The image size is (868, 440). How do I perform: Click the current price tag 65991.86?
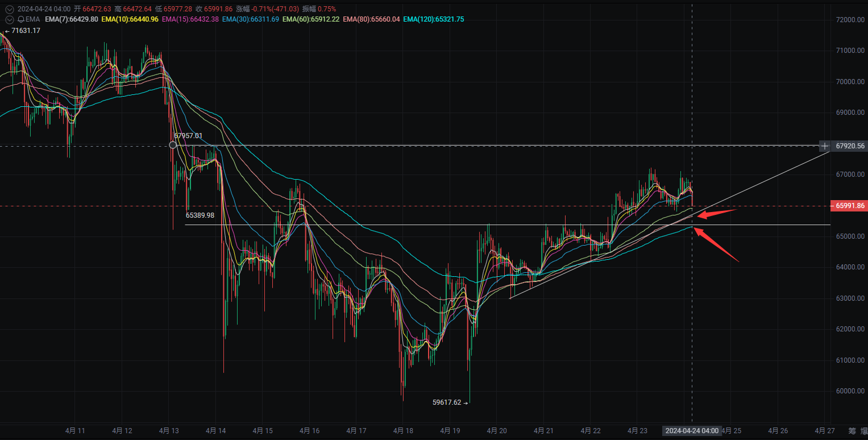point(850,206)
